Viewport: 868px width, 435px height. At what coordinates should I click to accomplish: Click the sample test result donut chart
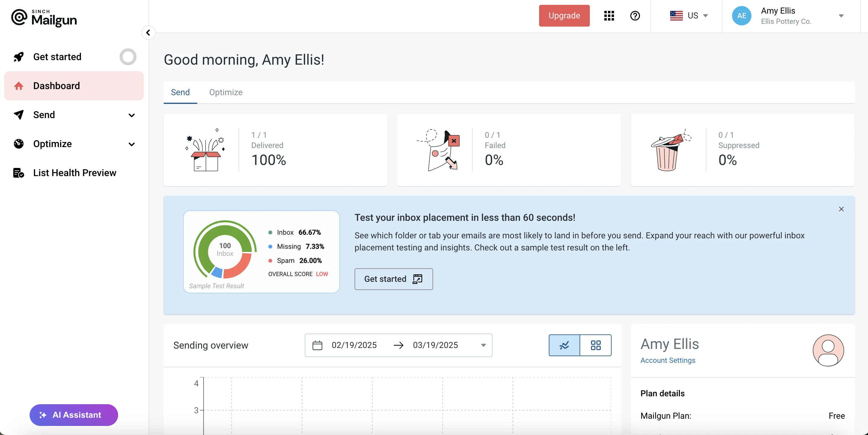(x=225, y=250)
